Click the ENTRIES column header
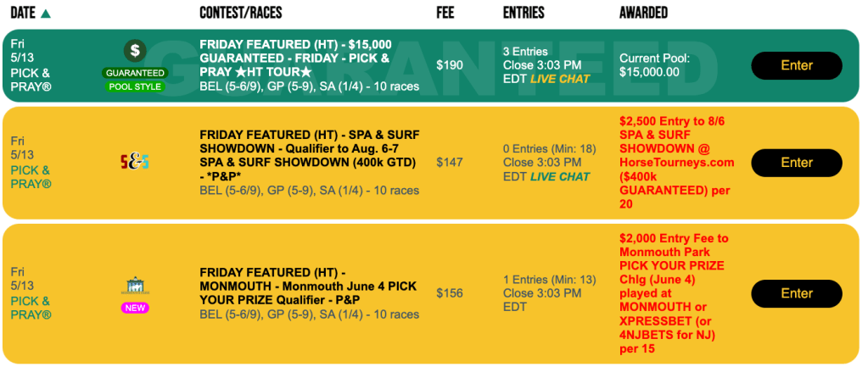The image size is (868, 367). point(524,13)
